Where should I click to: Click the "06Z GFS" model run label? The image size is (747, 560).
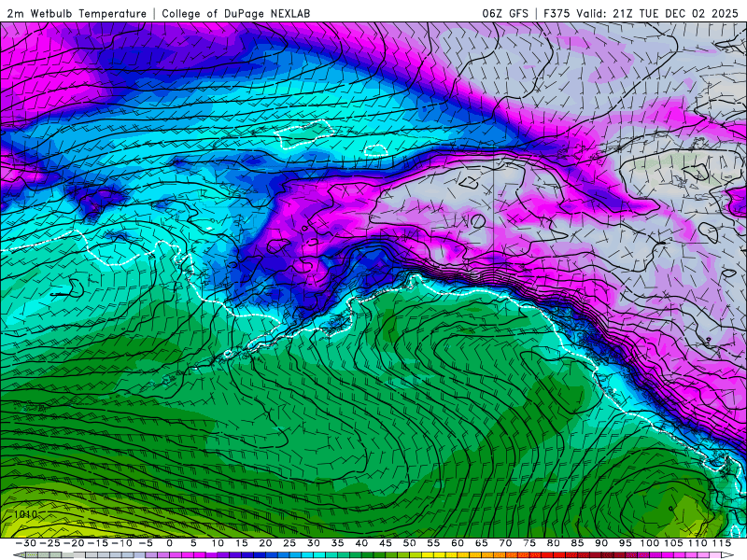[x=505, y=13]
